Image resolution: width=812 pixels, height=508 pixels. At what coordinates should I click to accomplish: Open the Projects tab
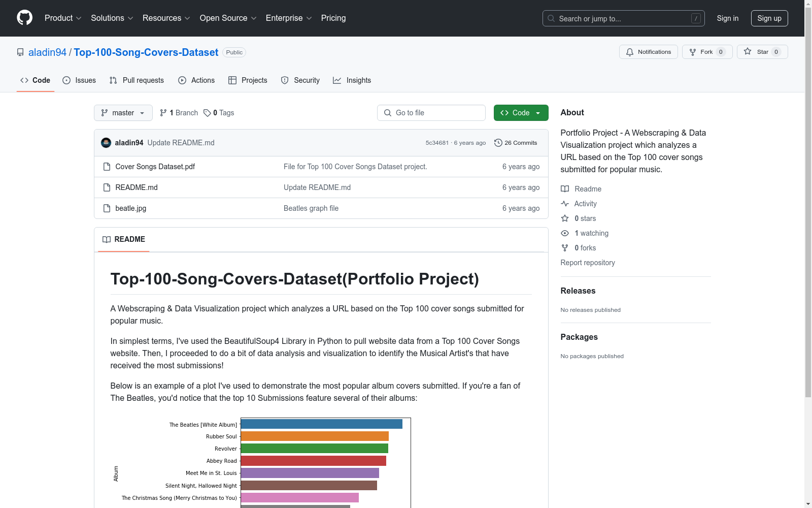coord(248,80)
